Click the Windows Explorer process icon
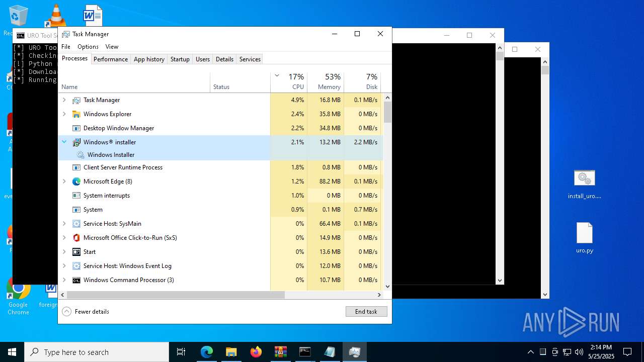Viewport: 644px width, 362px height. (76, 114)
